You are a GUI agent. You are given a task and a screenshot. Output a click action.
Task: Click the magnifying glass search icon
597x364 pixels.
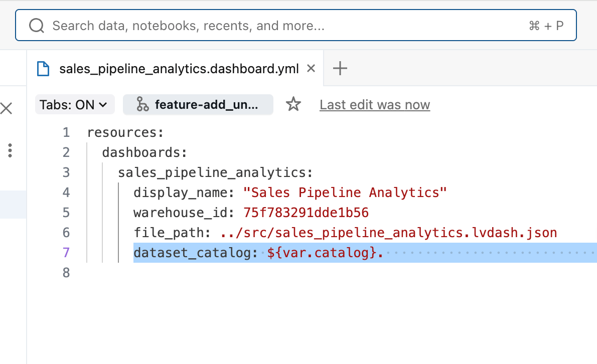37,26
